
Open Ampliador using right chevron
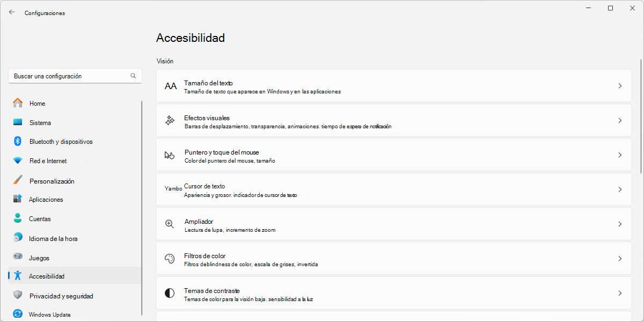point(620,224)
